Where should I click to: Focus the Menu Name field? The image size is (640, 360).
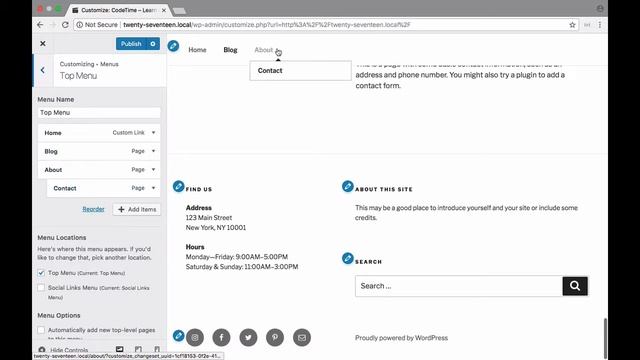point(99,113)
